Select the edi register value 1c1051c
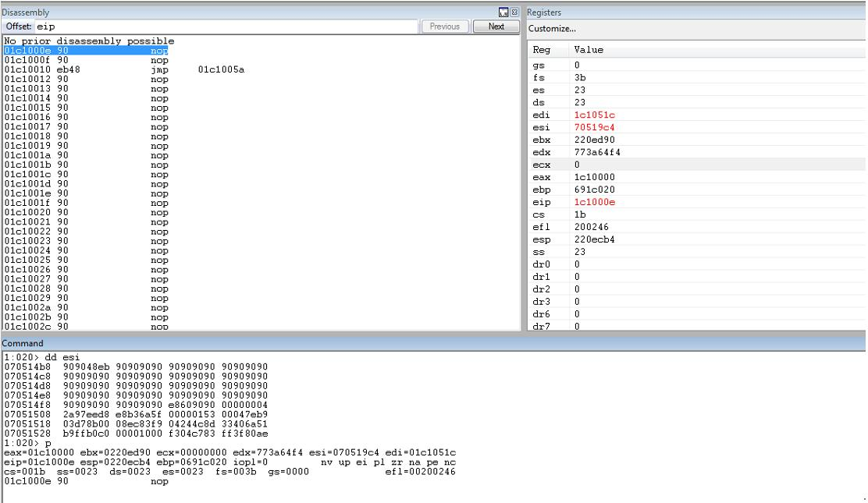This screenshot has width=868, height=503. (595, 115)
